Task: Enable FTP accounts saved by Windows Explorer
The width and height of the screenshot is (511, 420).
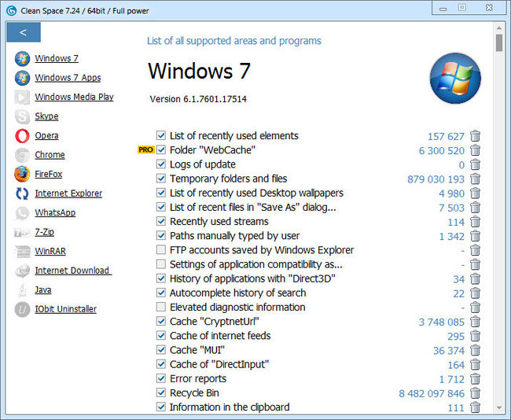Action: point(161,250)
